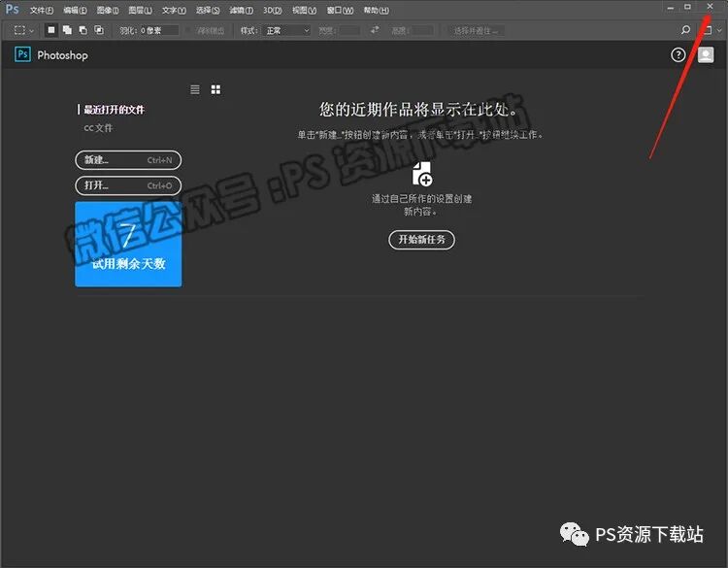Expand the workspace switcher dropdown arrow
This screenshot has width=728, height=568.
[x=719, y=31]
